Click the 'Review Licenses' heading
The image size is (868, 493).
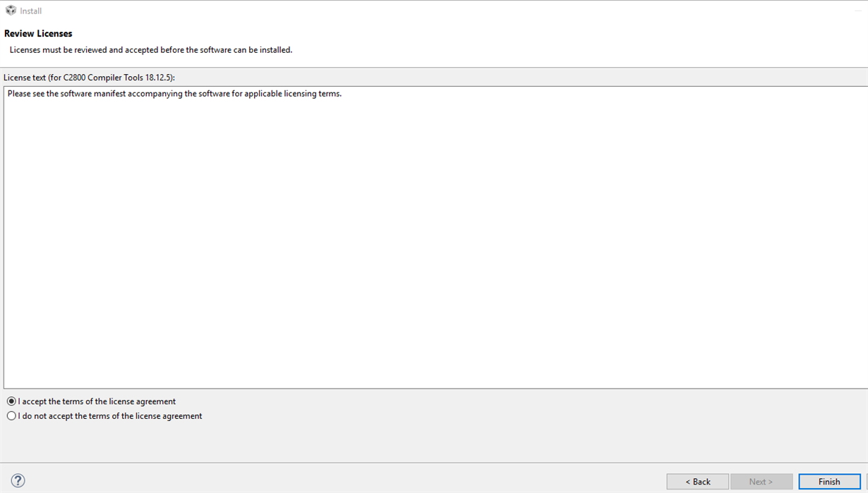[x=38, y=33]
